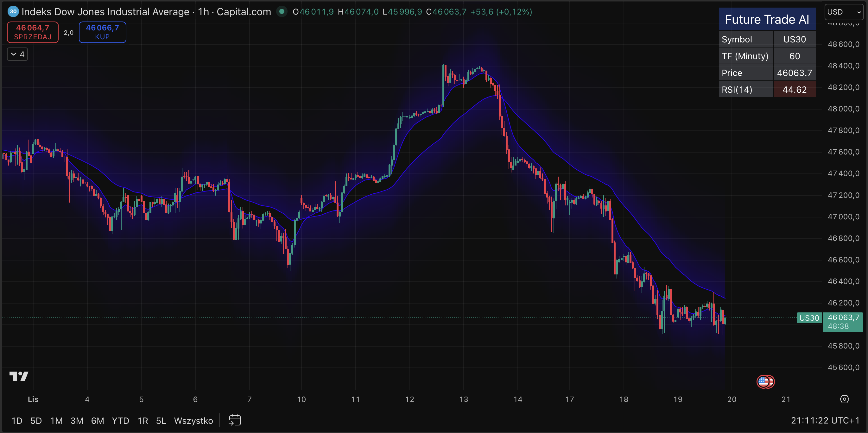Select the 1D time range
The image size is (868, 433).
coord(17,421)
